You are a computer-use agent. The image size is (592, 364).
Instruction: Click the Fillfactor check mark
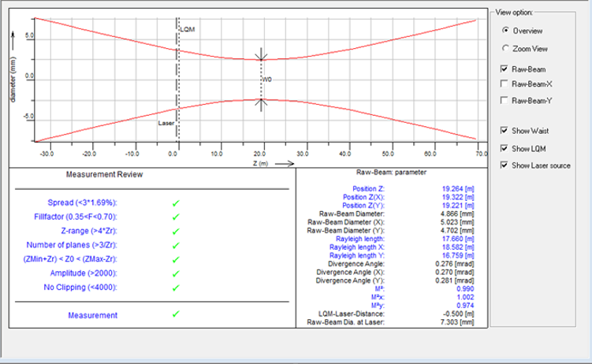pos(176,217)
